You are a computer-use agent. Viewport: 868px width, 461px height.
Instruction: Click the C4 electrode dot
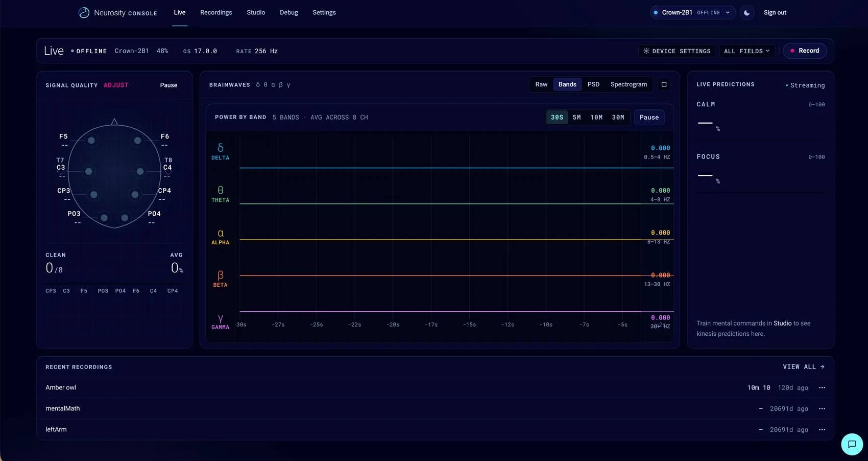[x=140, y=171]
